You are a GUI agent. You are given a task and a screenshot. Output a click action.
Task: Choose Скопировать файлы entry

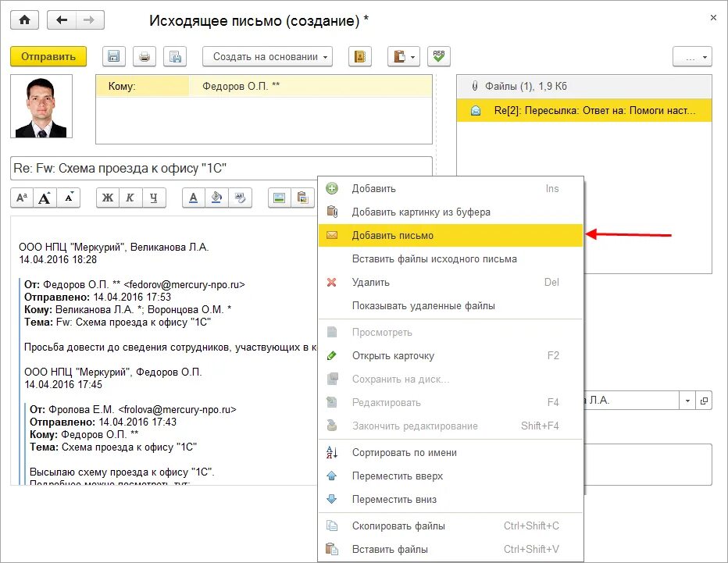tap(451, 526)
